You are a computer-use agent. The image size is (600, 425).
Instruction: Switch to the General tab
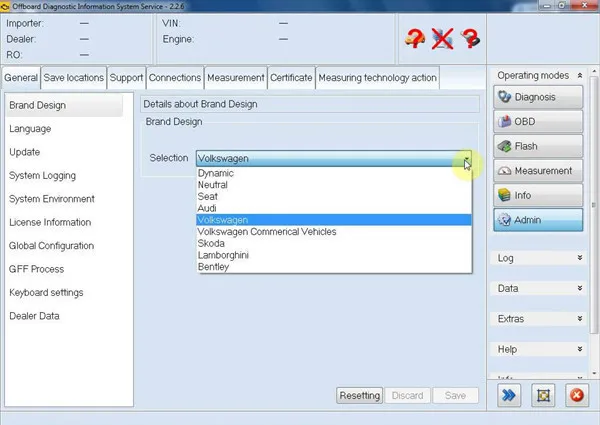pos(21,78)
